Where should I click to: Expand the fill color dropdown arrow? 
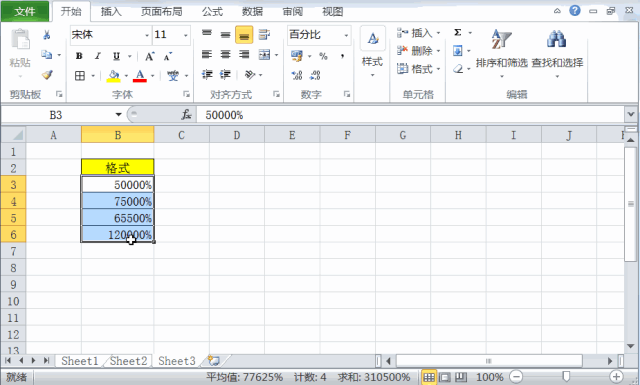point(126,76)
